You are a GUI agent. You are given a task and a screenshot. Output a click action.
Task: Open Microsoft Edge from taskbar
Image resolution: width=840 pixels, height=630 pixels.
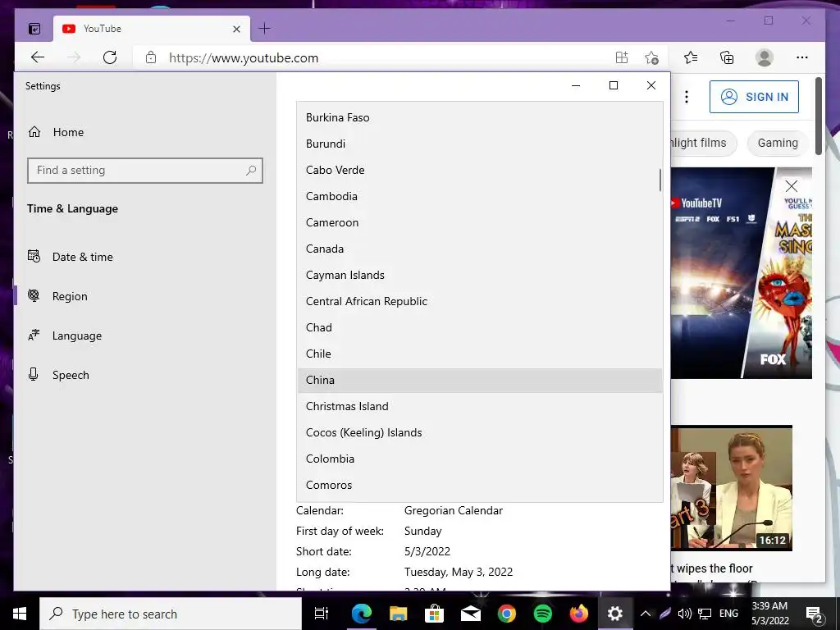[x=361, y=614]
